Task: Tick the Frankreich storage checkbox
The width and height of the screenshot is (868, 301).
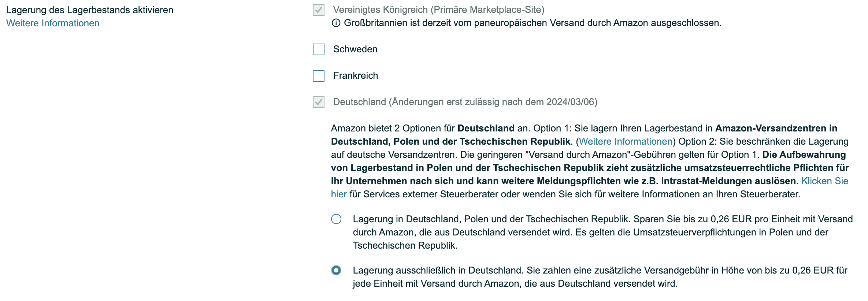Action: (x=319, y=76)
